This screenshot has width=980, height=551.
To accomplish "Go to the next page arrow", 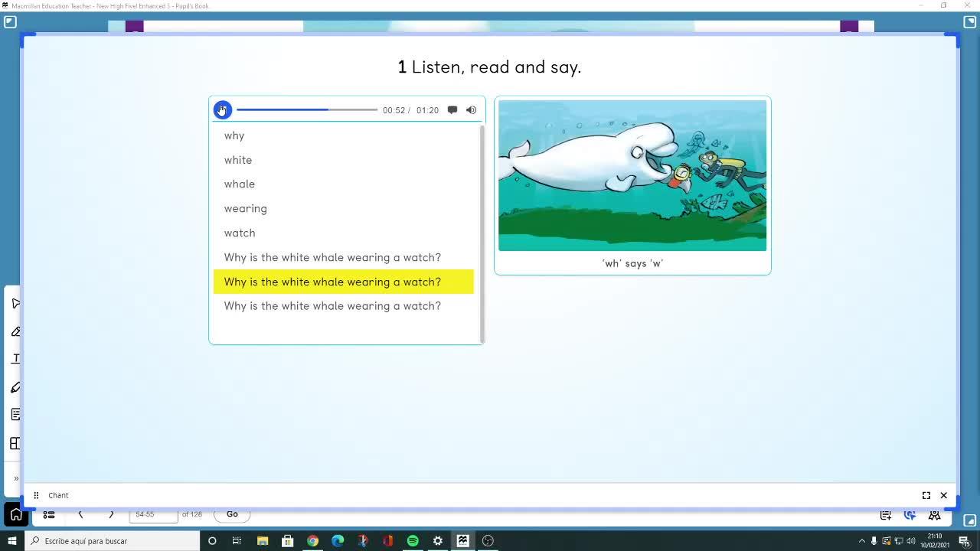I will pyautogui.click(x=111, y=514).
